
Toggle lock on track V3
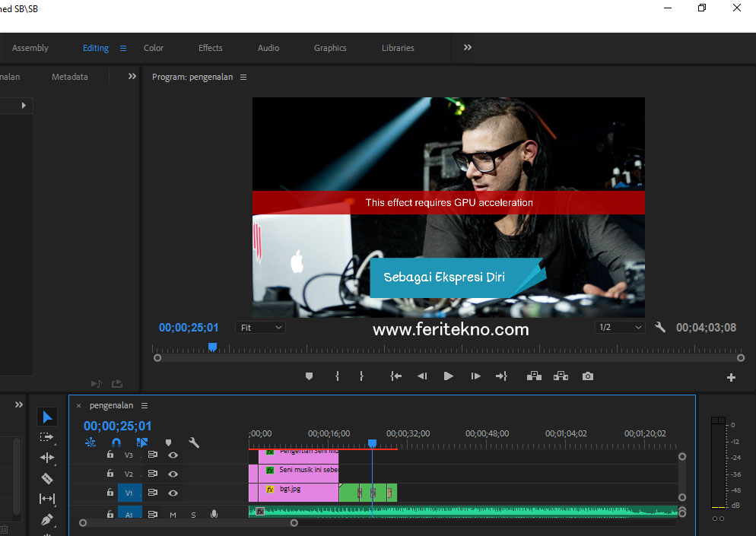(110, 454)
